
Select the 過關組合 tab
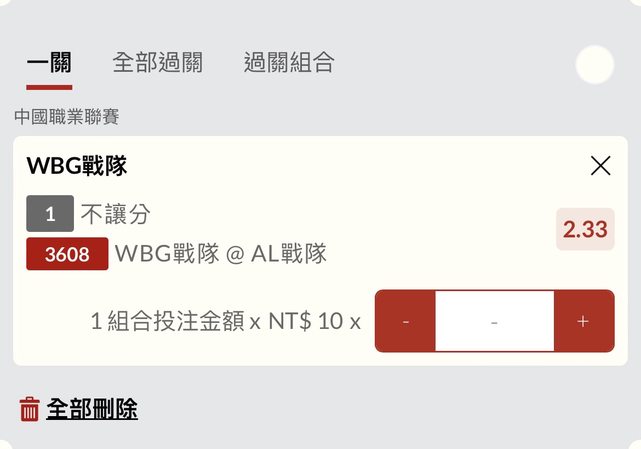coord(289,63)
